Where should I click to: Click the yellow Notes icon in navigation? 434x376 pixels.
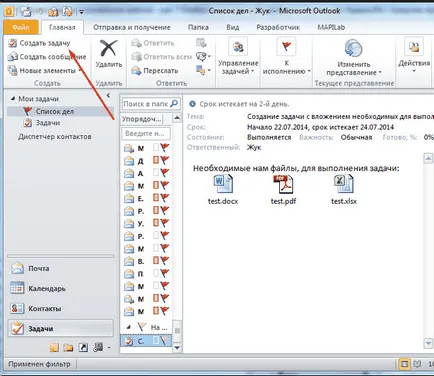click(x=54, y=348)
